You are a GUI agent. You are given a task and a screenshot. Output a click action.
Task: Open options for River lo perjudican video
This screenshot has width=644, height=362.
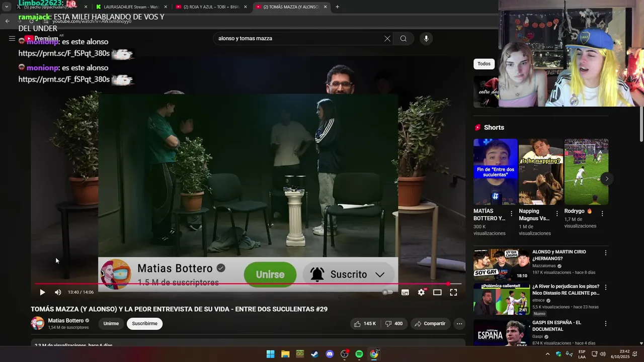coord(606,287)
